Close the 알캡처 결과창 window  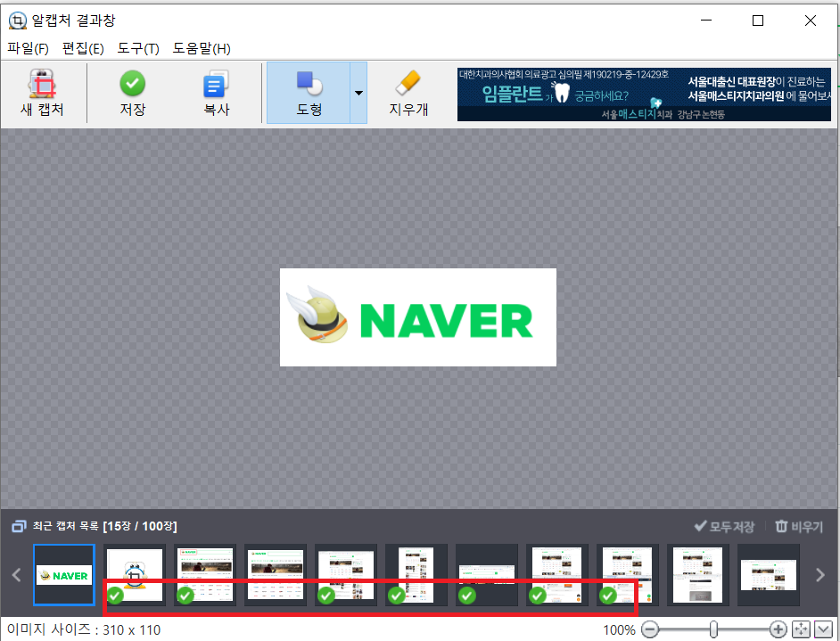point(810,21)
